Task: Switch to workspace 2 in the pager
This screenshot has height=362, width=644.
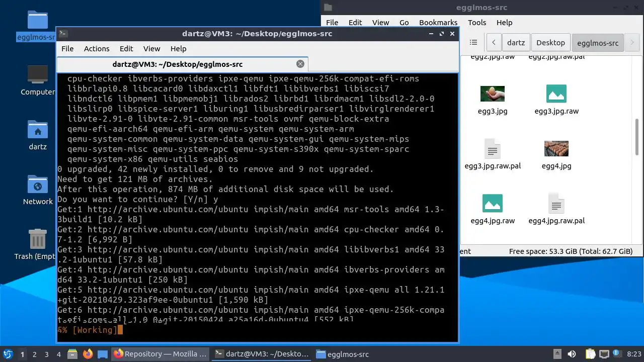Action: click(x=34, y=354)
